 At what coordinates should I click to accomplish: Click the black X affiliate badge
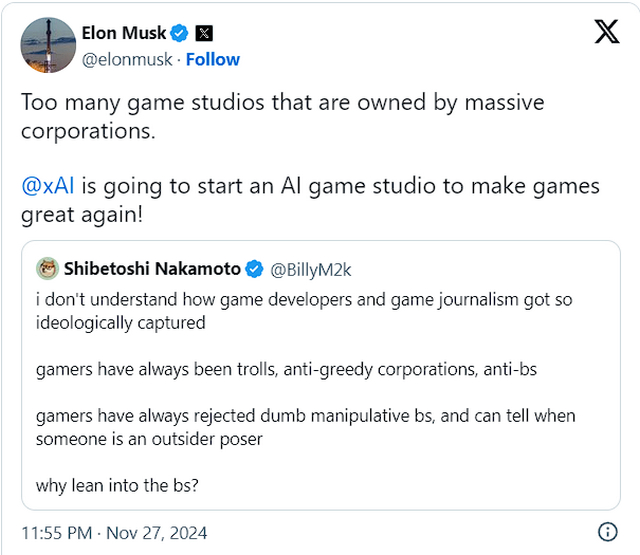tap(204, 33)
